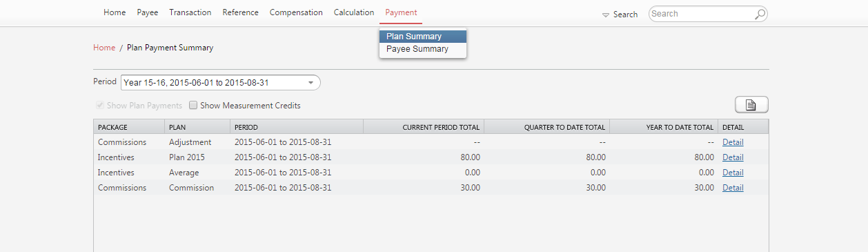
Task: Select the 'Plan 2015' cell
Action: coord(197,157)
